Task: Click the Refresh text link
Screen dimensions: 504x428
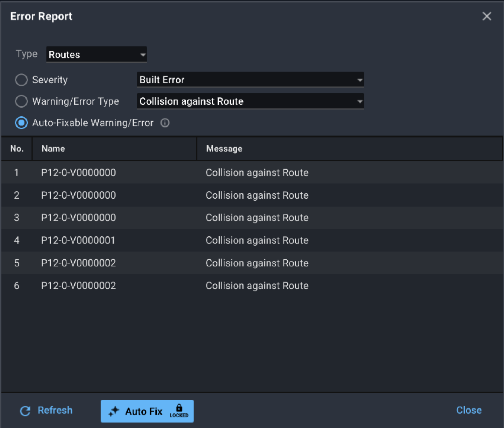Action: tap(55, 410)
